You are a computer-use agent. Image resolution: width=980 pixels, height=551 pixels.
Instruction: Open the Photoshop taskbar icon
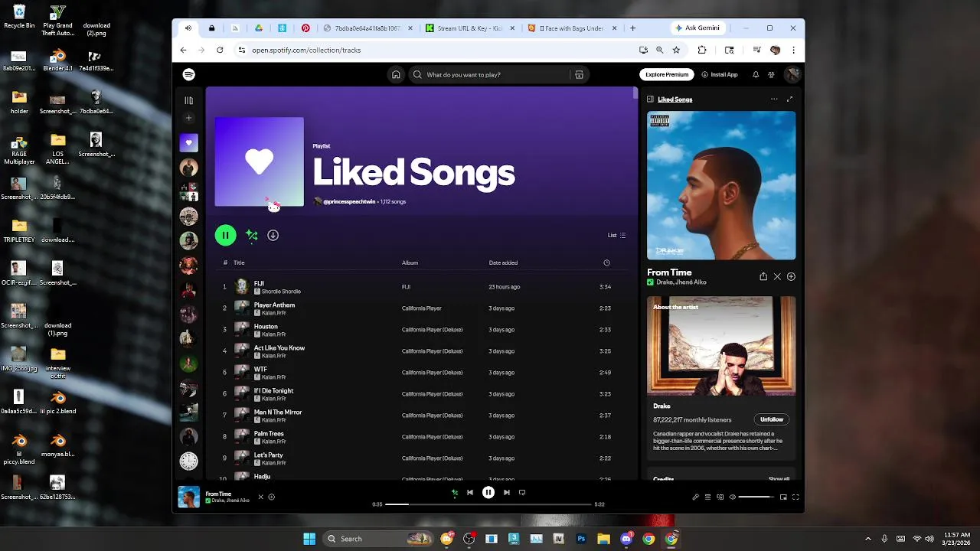[x=581, y=539]
